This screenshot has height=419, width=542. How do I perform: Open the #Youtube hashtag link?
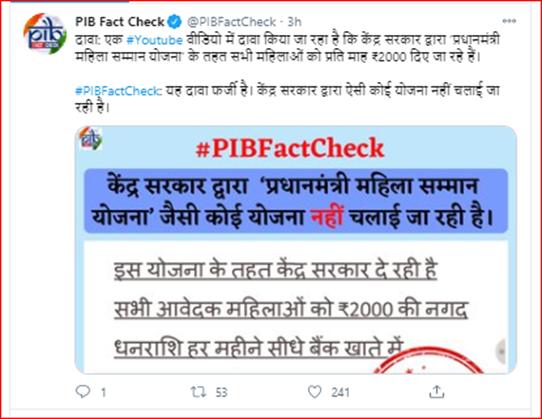[x=155, y=40]
